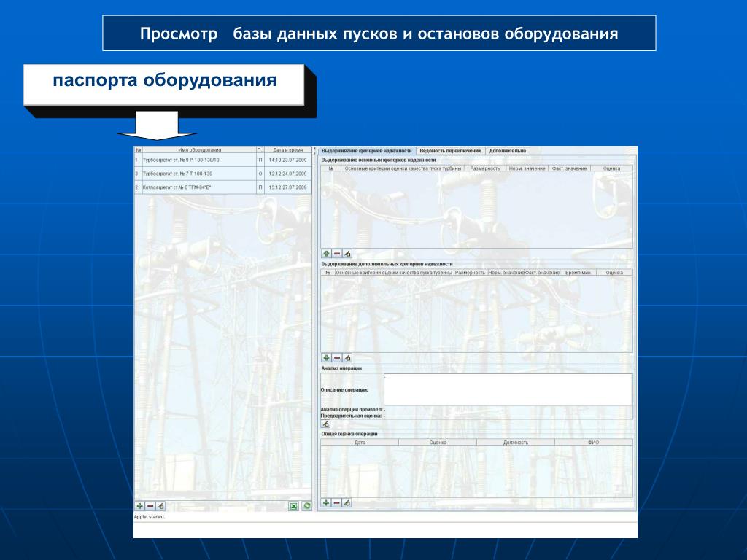
Task: Add a row to the additional reliability criteria table
Action: click(326, 357)
